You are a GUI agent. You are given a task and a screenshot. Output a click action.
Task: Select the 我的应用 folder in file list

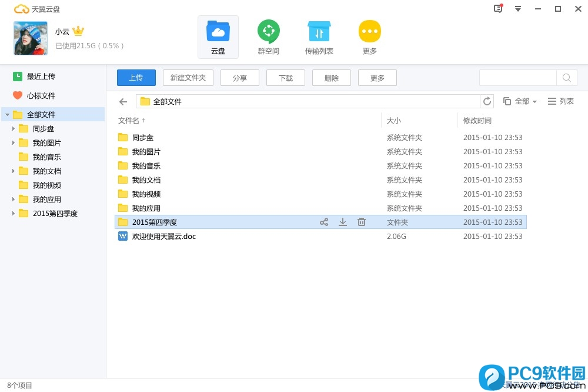(139, 208)
